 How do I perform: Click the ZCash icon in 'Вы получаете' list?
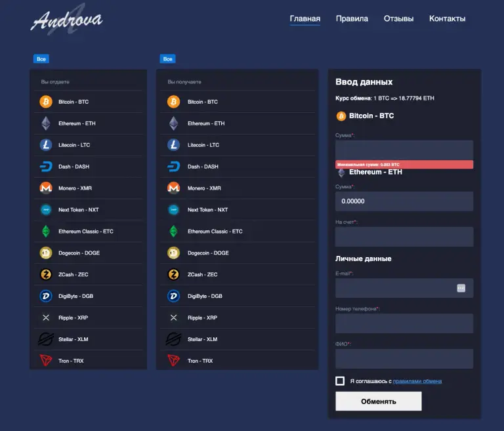pyautogui.click(x=173, y=274)
